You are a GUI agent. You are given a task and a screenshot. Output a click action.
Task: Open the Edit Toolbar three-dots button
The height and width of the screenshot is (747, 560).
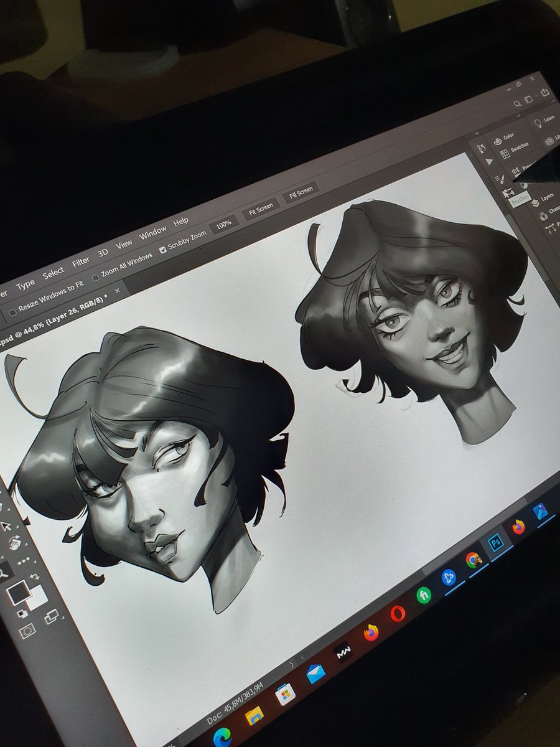click(x=24, y=561)
